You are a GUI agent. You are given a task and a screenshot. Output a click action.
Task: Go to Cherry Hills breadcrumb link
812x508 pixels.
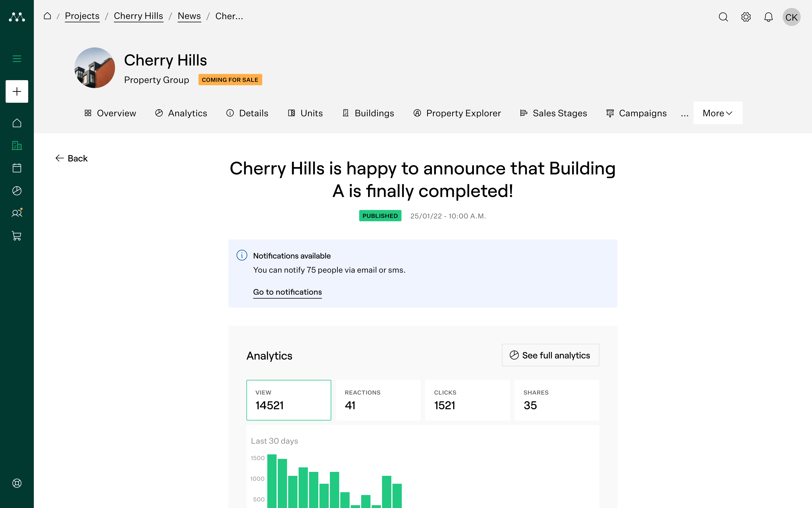[139, 16]
